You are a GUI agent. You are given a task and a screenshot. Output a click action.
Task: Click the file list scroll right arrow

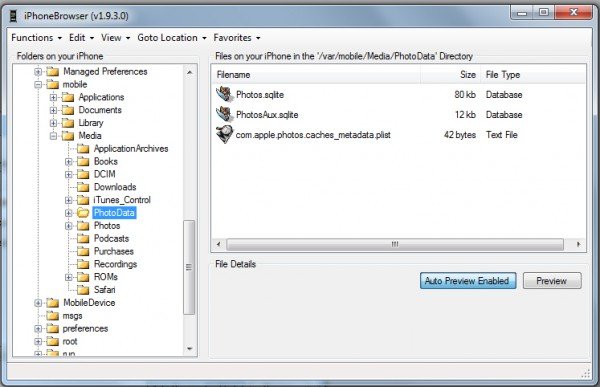578,244
